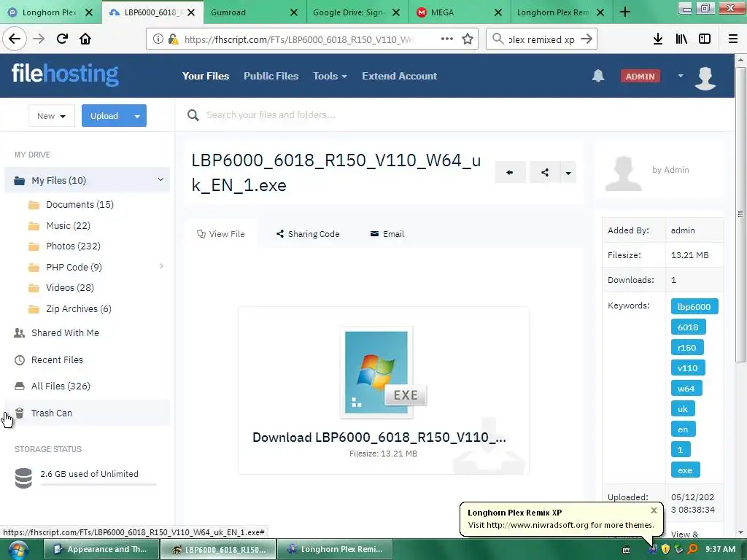Screen dimensions: 747x560
Task: Open the Firefox hamburger menu
Action: (733, 39)
